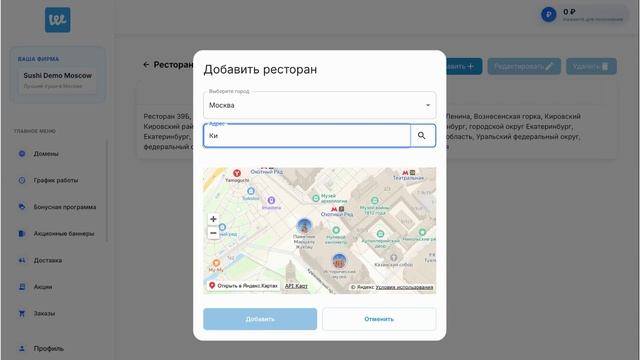Open map in Яндекс Картах link
The width and height of the screenshot is (640, 360).
coord(243,286)
